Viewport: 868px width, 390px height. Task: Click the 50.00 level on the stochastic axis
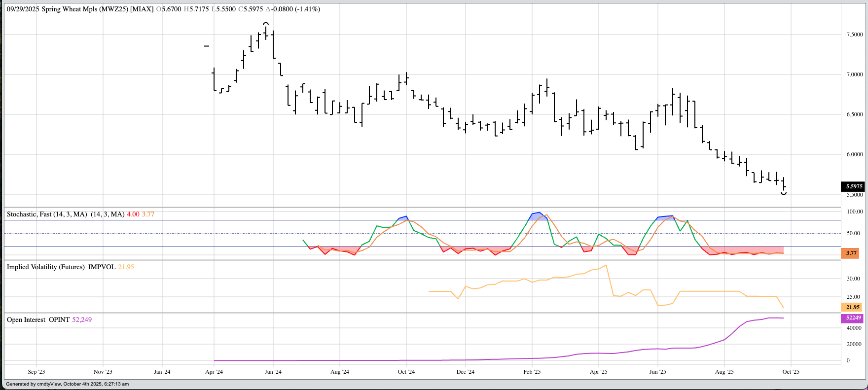855,233
